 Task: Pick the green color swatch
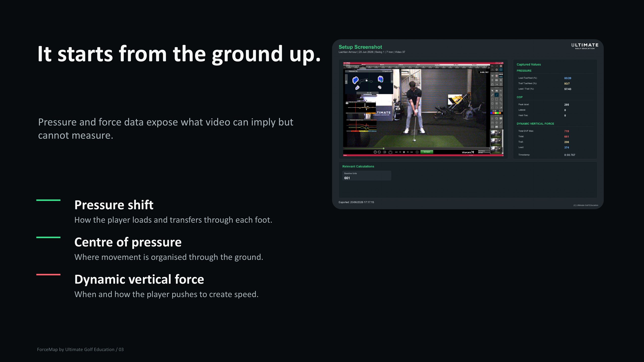click(x=498, y=113)
